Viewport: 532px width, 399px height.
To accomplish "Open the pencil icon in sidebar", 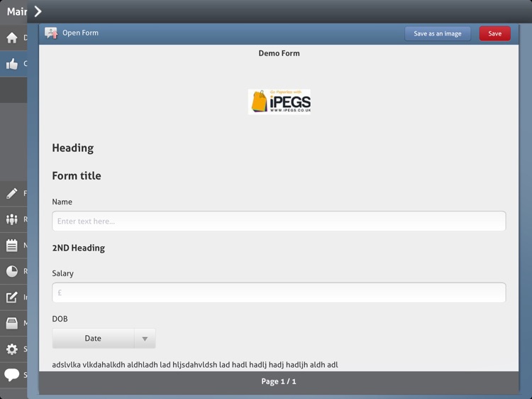I will (12, 193).
